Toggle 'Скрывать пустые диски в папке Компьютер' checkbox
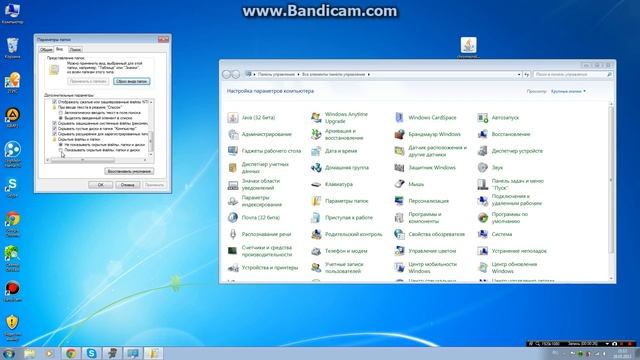Image resolution: width=640 pixels, height=360 pixels. pos(55,129)
